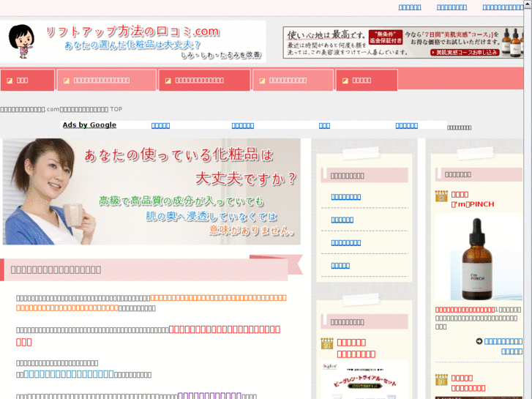The image size is (532, 399).
Task: Open the fourth ad link in the Google ads row
Action: pyautogui.click(x=406, y=126)
